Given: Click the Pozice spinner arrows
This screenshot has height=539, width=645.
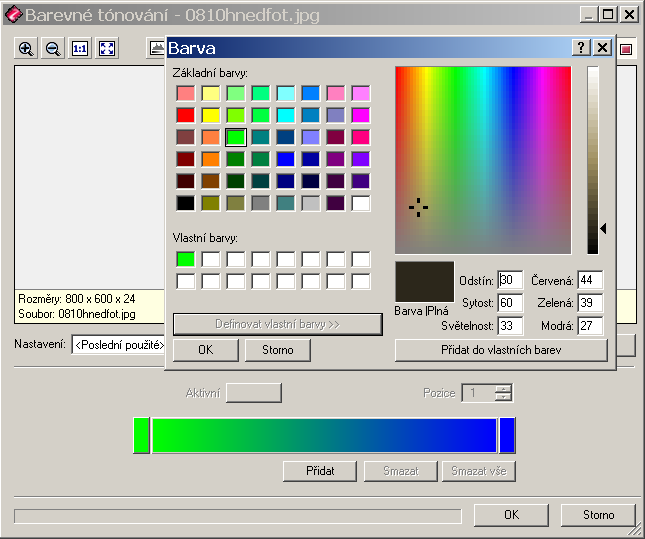Looking at the screenshot, I should [x=503, y=393].
